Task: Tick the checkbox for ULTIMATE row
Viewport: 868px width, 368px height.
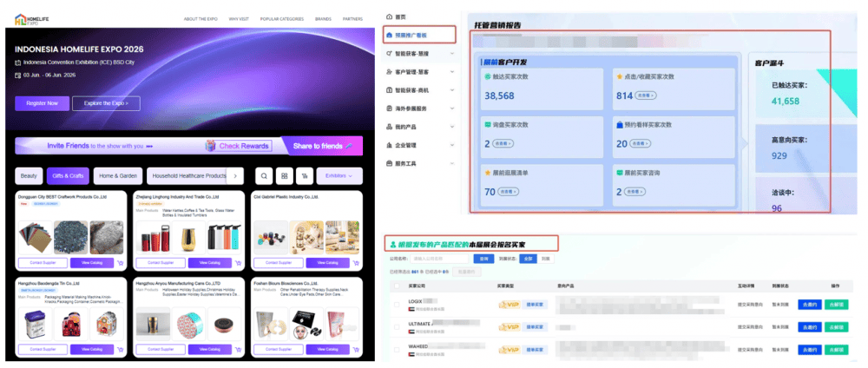Action: [396, 327]
